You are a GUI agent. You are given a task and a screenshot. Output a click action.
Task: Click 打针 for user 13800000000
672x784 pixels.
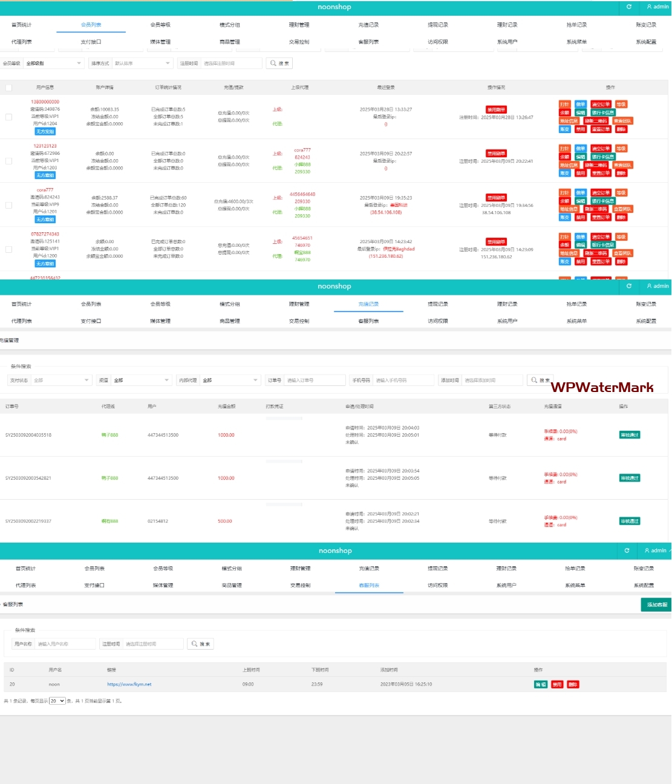tap(564, 105)
